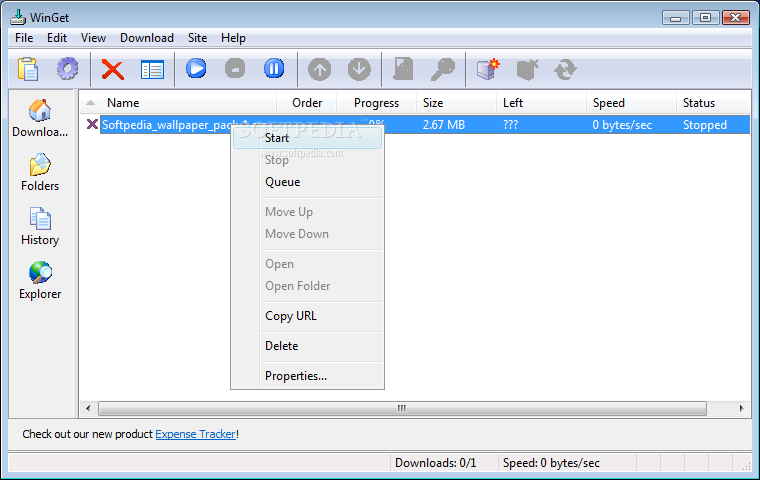Click the WinGet title bar app icon
Viewport: 760px width, 480px height.
coord(18,17)
